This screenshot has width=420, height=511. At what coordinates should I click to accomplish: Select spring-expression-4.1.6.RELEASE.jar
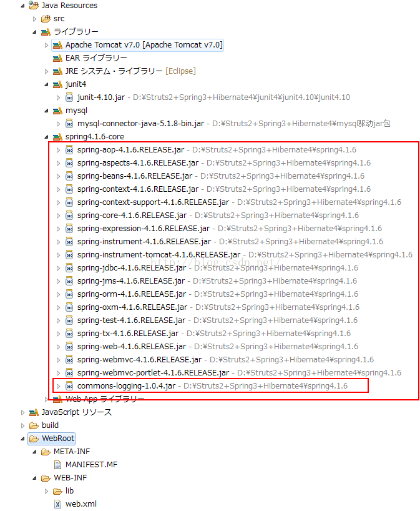pos(144,229)
